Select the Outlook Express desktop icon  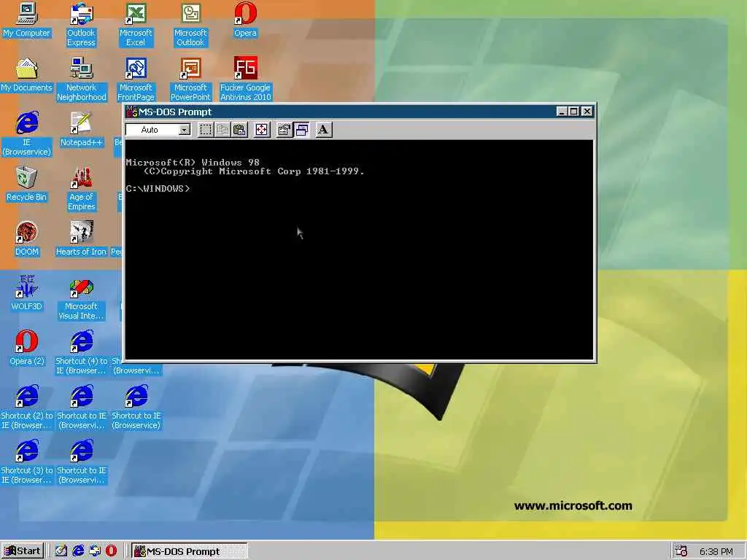pos(81,25)
